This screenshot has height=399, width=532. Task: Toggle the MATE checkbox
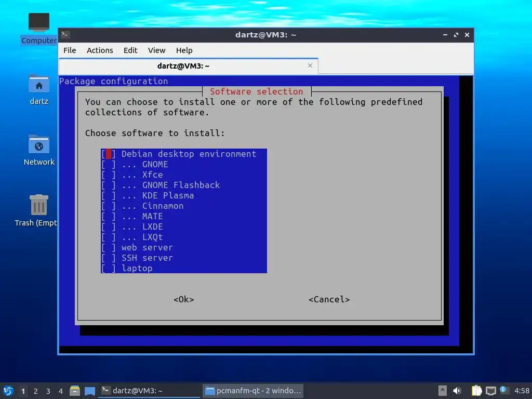pyautogui.click(x=109, y=217)
